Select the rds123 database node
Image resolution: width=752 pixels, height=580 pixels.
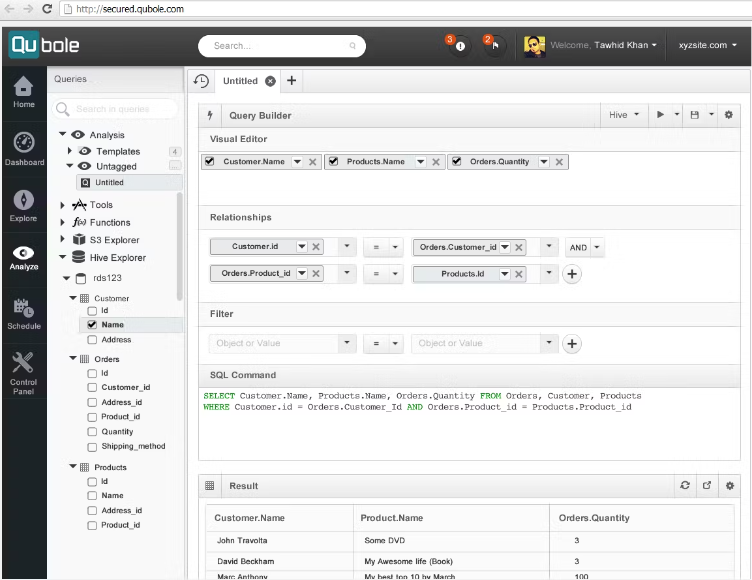(107, 278)
